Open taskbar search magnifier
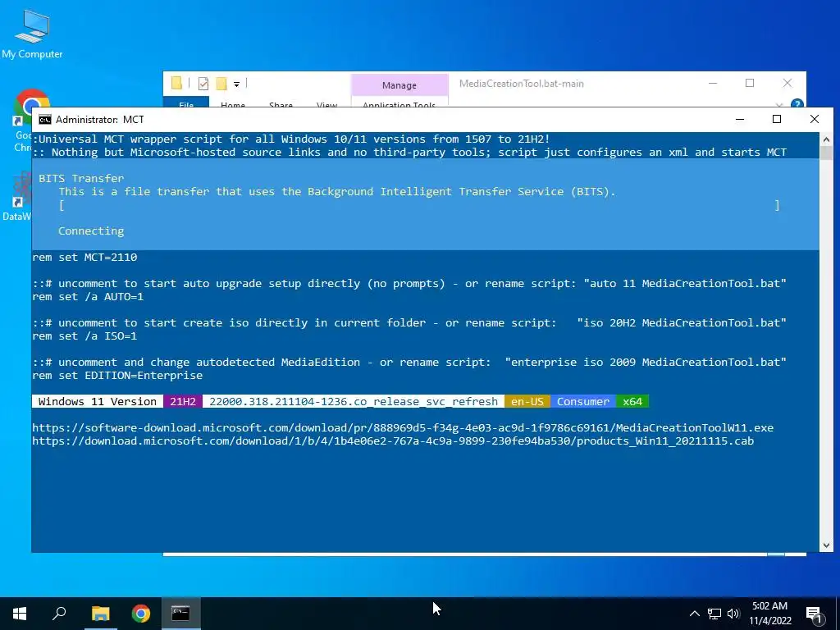 [x=59, y=614]
